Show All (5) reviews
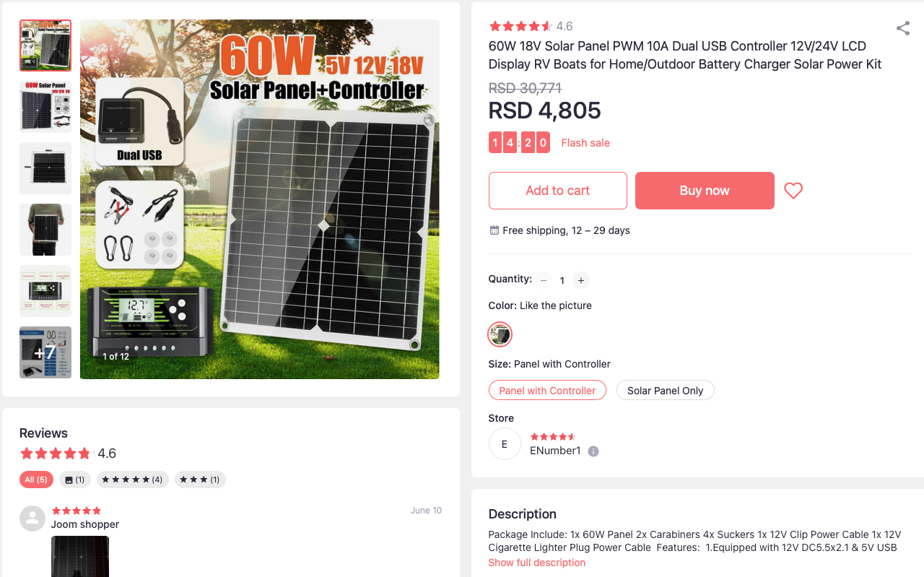The image size is (924, 577). tap(36, 480)
